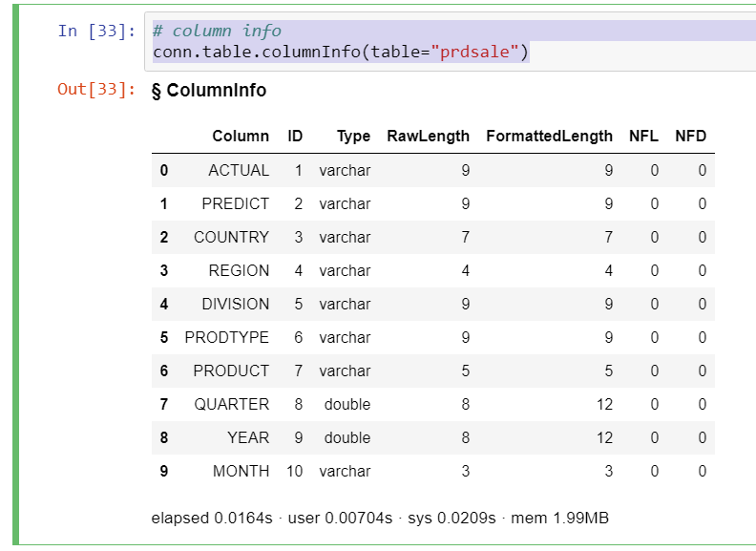Click the RawLength column header
This screenshot has width=756, height=551.
point(428,136)
